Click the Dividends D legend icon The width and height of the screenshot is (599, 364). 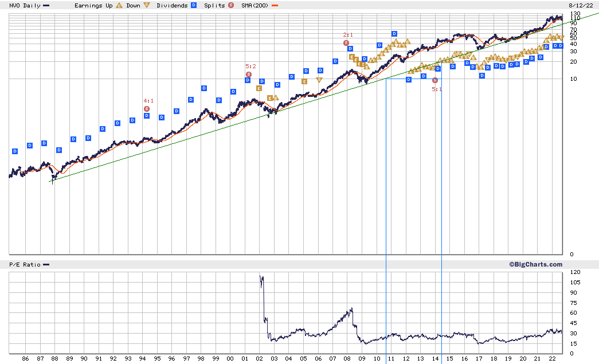tap(194, 5)
